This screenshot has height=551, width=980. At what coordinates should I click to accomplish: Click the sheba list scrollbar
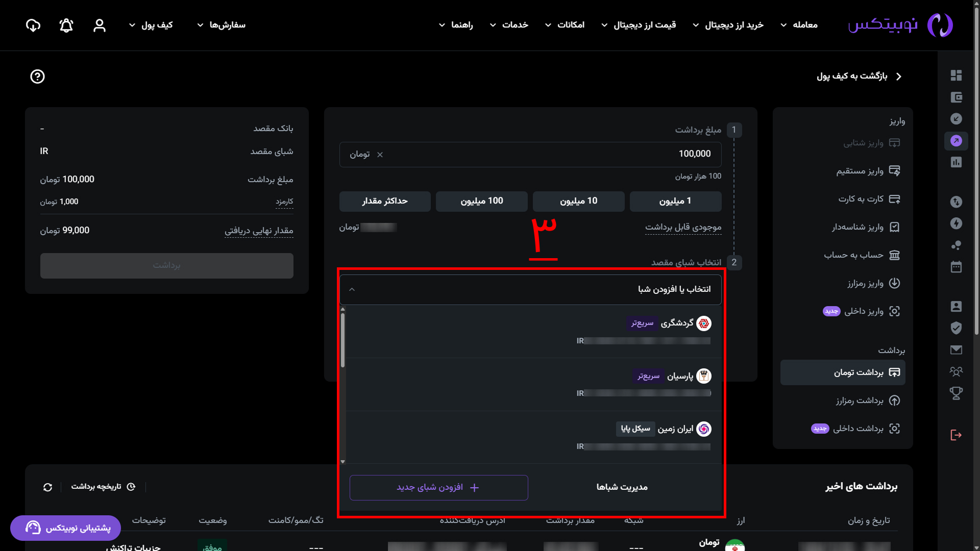[342, 340]
